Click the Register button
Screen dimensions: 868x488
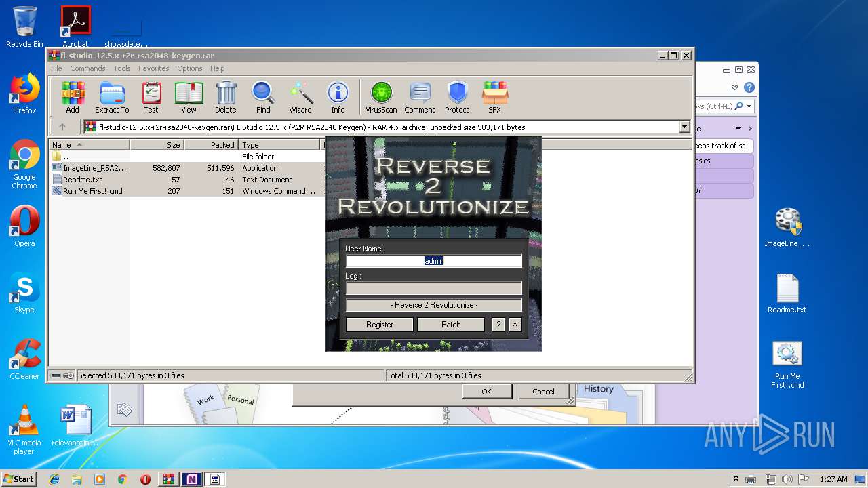tap(380, 325)
